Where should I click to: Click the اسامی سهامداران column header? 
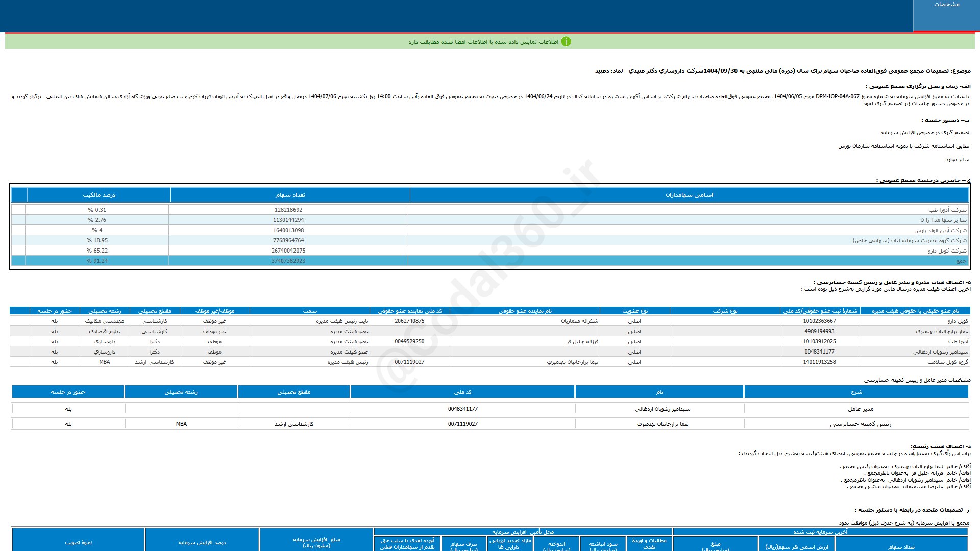tap(689, 195)
